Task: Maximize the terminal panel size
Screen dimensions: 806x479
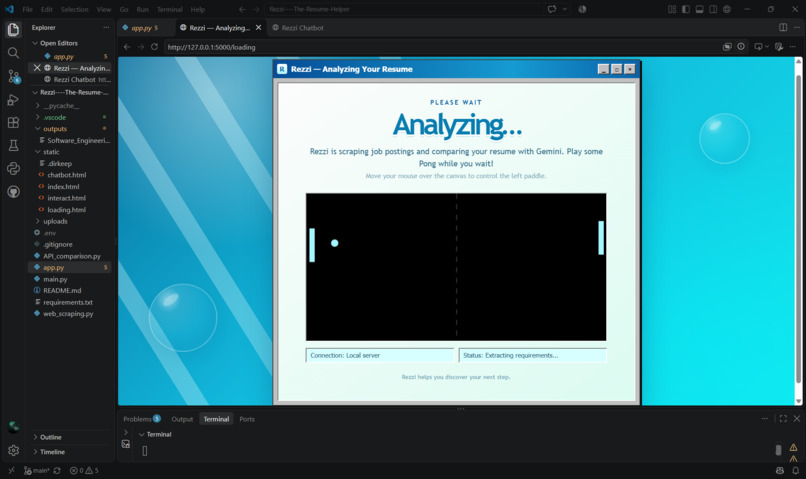Action: coord(783,418)
